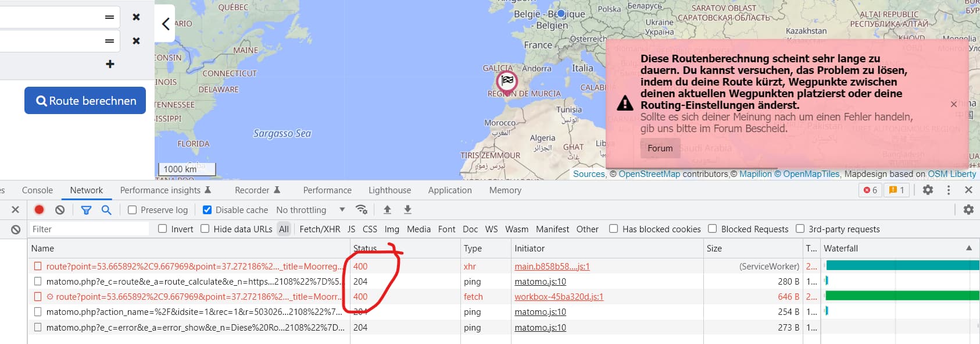980x344 pixels.
Task: Click the import HAR upload icon
Action: pyautogui.click(x=387, y=210)
